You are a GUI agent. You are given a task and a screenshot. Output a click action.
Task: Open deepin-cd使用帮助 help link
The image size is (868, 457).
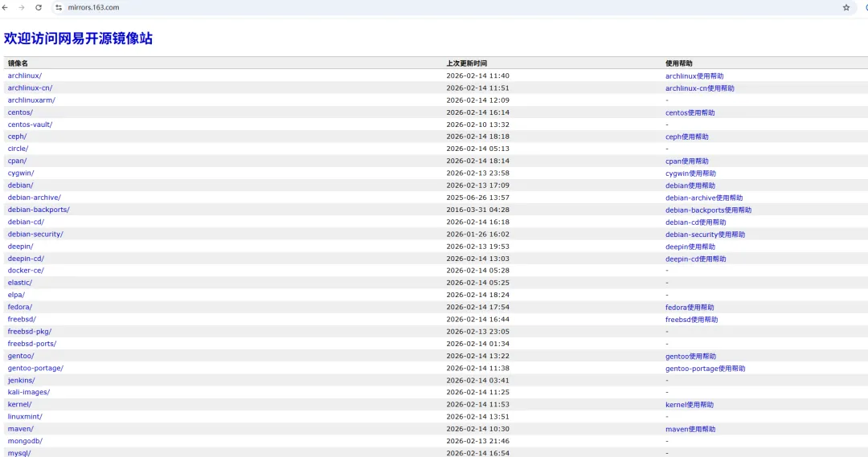[696, 259]
